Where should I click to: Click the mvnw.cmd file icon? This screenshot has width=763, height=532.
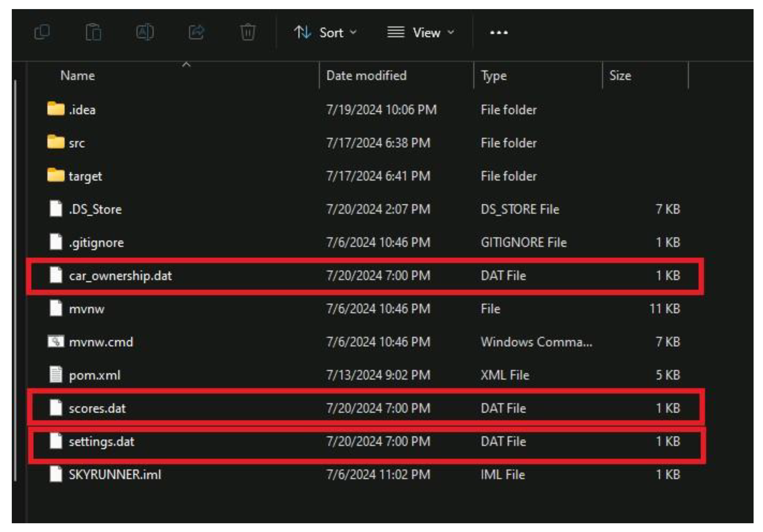pos(56,342)
